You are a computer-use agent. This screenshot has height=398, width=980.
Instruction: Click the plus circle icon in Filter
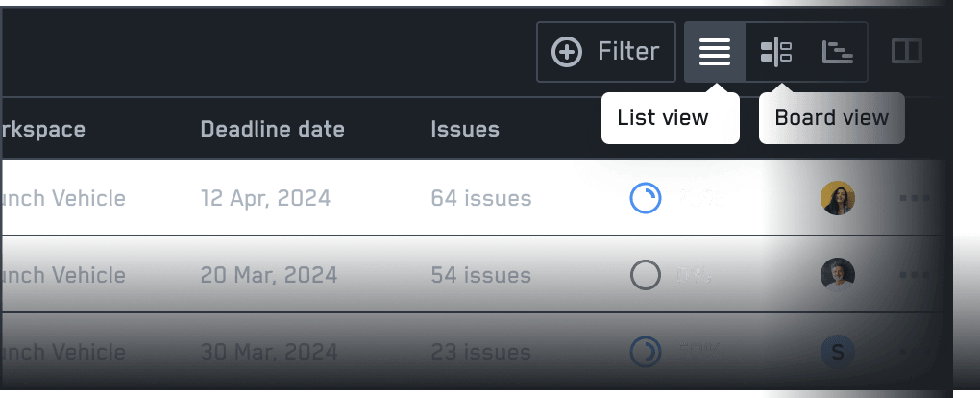566,52
